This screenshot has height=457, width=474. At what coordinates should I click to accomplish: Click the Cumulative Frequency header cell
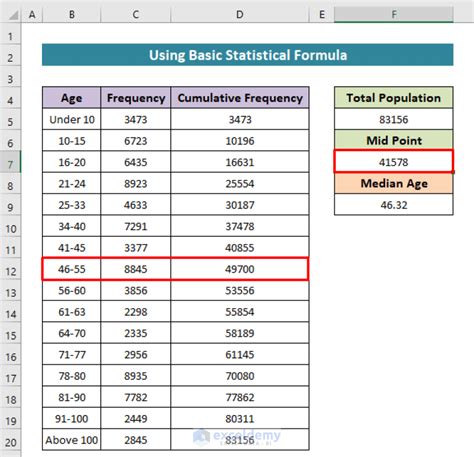(240, 98)
